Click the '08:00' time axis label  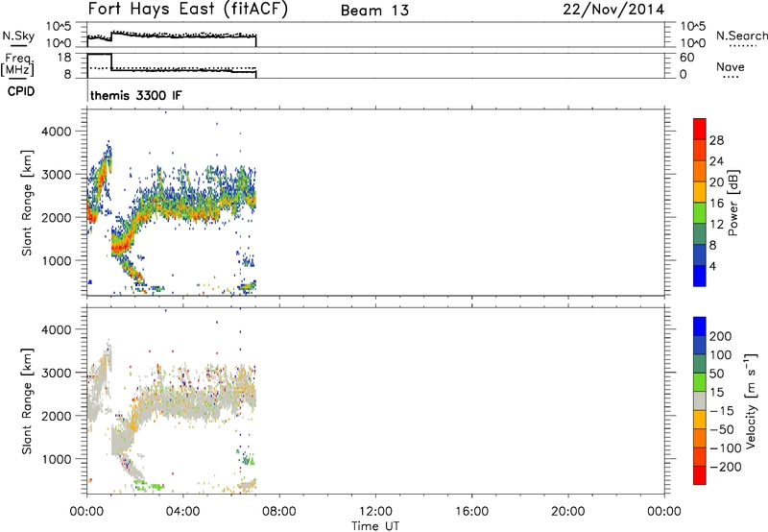(279, 512)
